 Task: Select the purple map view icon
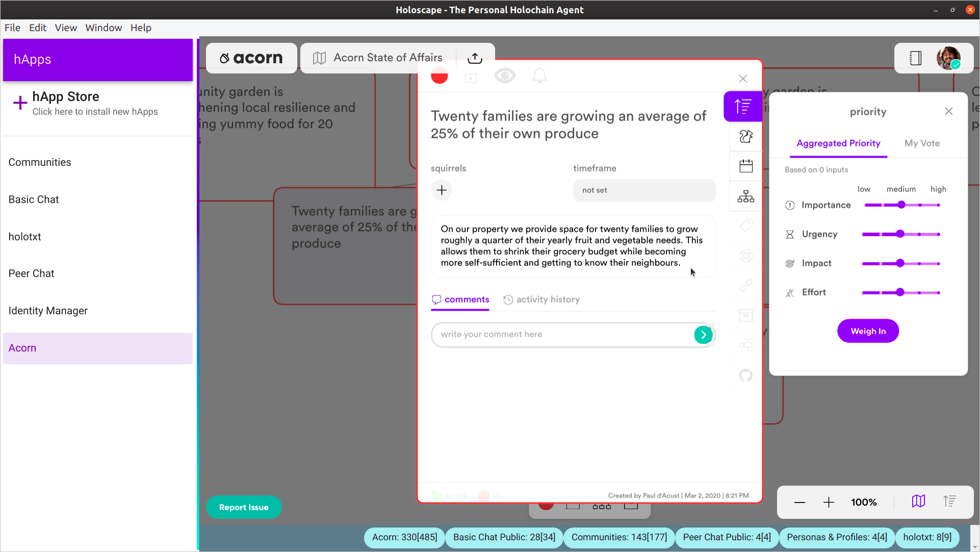918,501
